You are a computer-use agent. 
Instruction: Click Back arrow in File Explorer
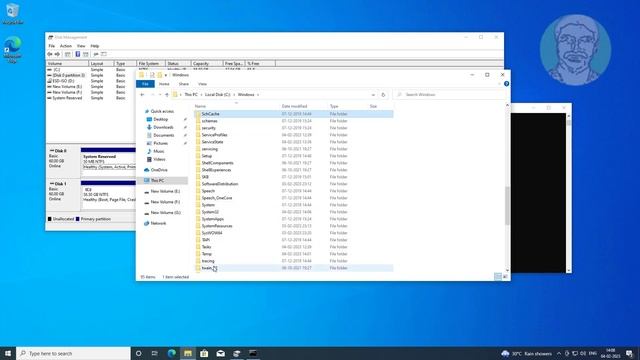[x=142, y=95]
